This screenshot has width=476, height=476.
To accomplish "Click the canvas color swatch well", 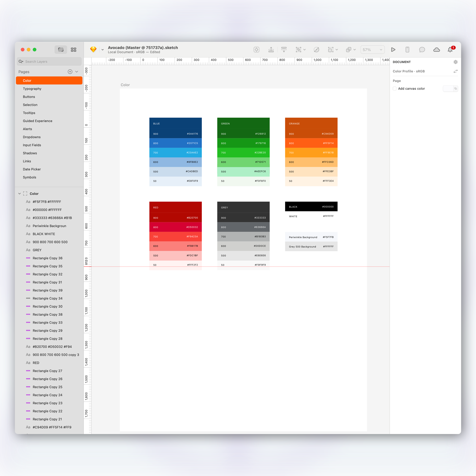I will click(448, 89).
